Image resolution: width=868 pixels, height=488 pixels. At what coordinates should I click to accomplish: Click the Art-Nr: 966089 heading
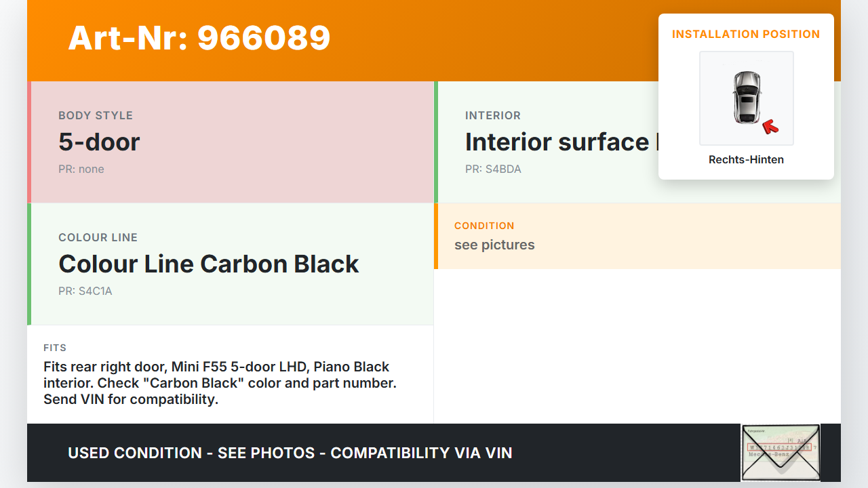click(x=199, y=38)
